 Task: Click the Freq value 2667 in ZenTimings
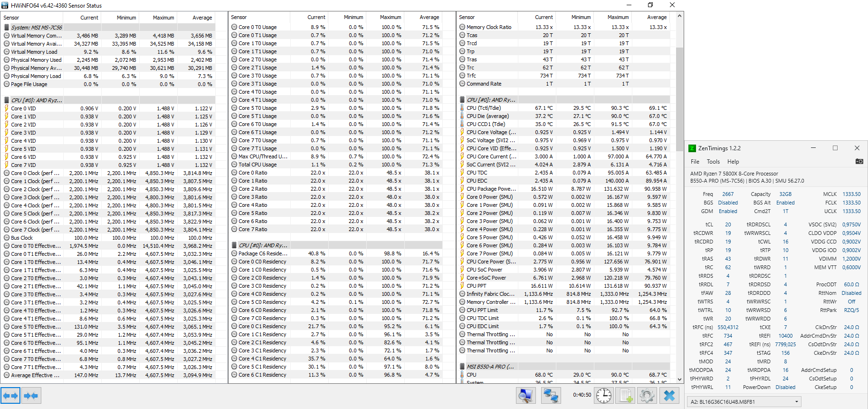pos(728,194)
